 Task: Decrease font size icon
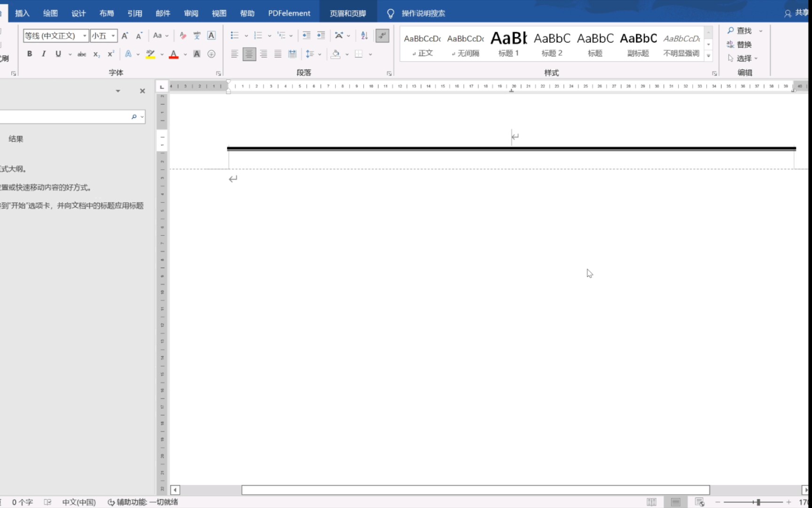pos(139,36)
